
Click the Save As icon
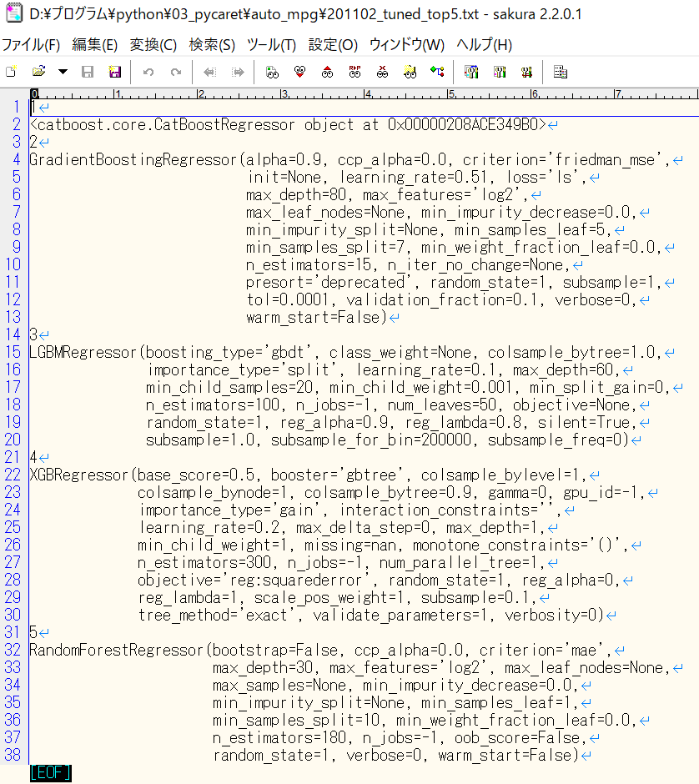(115, 72)
